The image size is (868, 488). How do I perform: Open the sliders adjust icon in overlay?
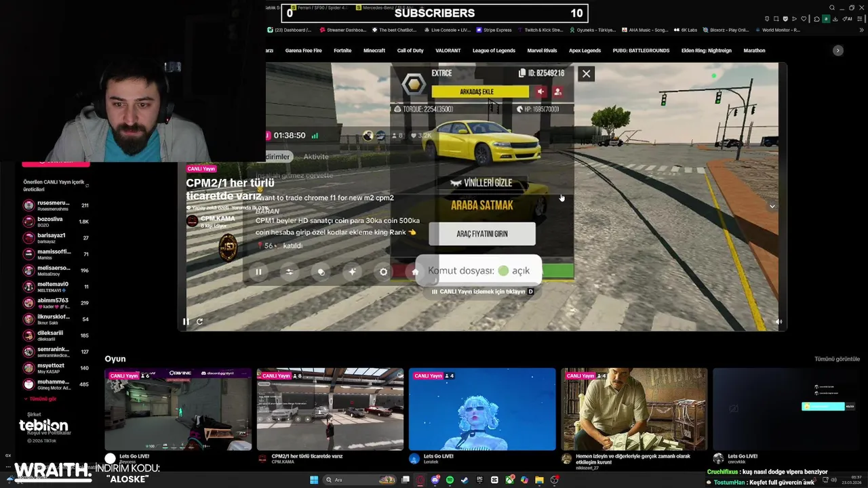pos(290,272)
